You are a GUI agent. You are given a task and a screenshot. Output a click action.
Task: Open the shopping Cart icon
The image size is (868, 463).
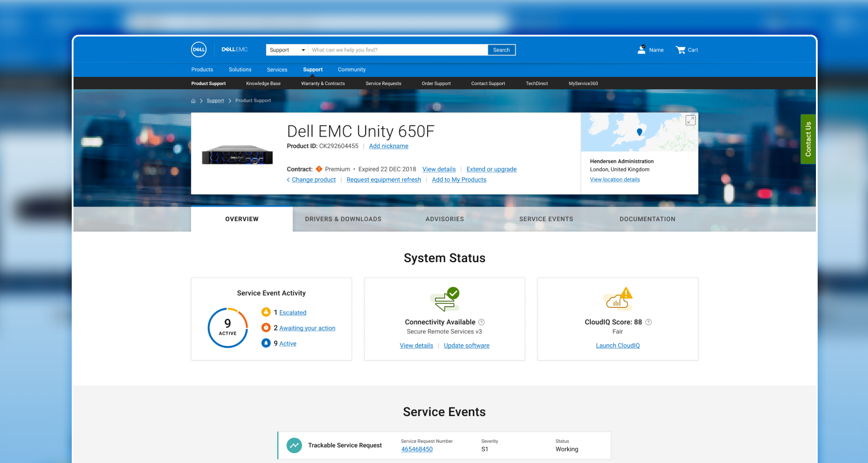(681, 50)
